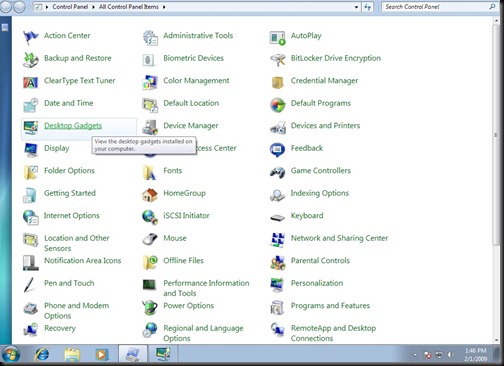The image size is (504, 366).
Task: Click the Game Controllers gamepad icon
Action: pyautogui.click(x=278, y=172)
